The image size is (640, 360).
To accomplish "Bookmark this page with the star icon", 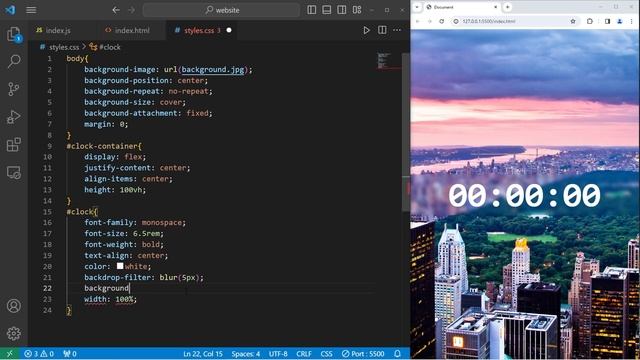I will (573, 21).
